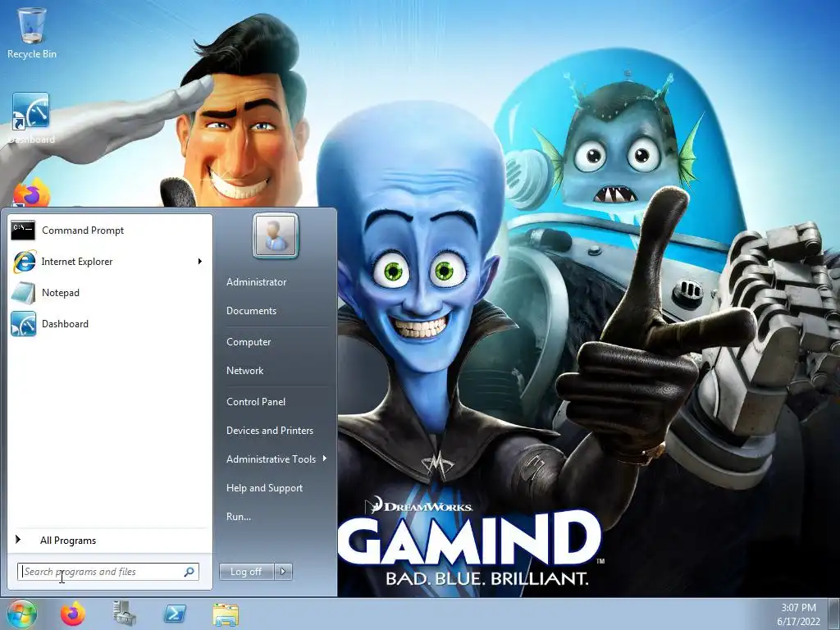Select All Programs label
This screenshot has width=840, height=630.
click(x=68, y=541)
